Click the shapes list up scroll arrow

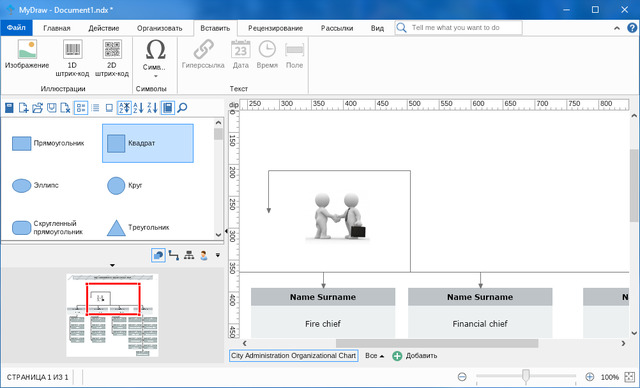pos(218,122)
